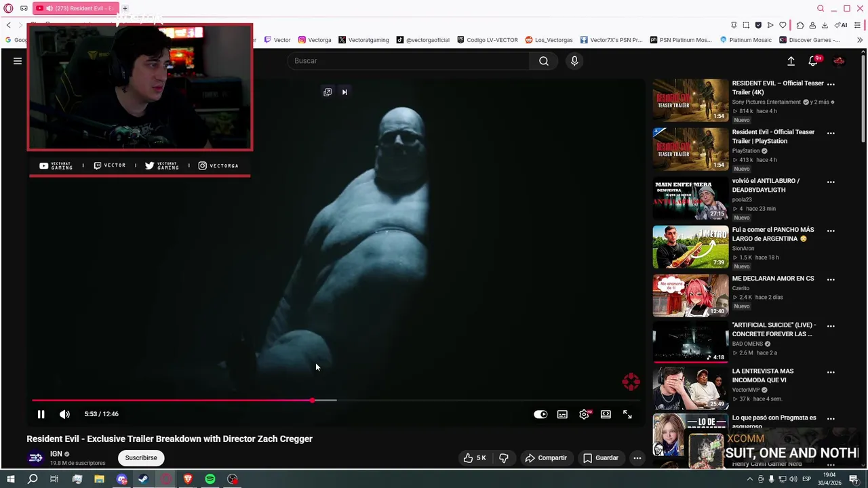
Task: Open the IGN channel avatar
Action: point(35,457)
